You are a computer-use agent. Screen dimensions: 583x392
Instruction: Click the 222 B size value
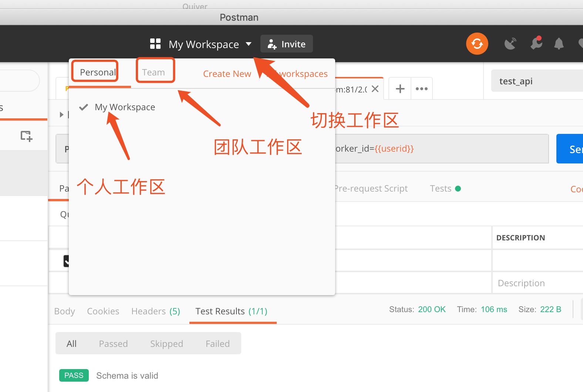(550, 310)
